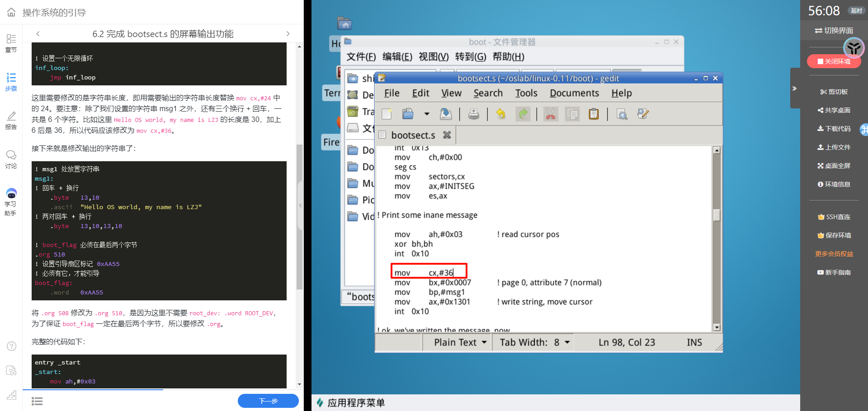Toggle 共享桌面 desktop sharing
868x411 pixels.
833,110
